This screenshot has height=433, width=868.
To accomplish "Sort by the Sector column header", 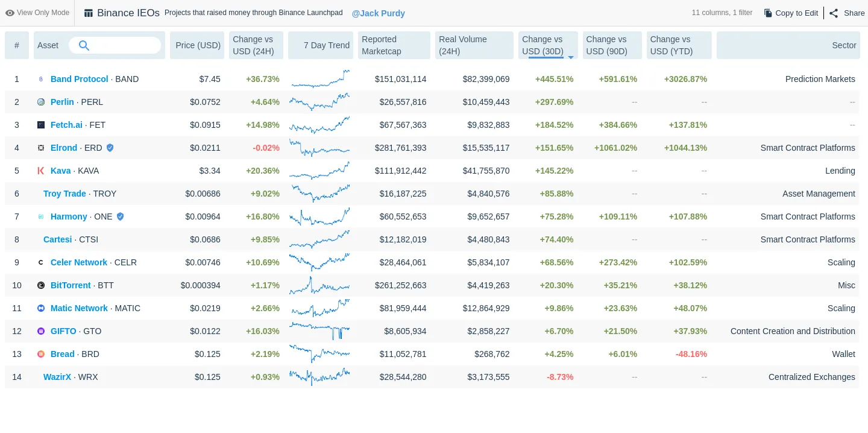I will click(843, 45).
